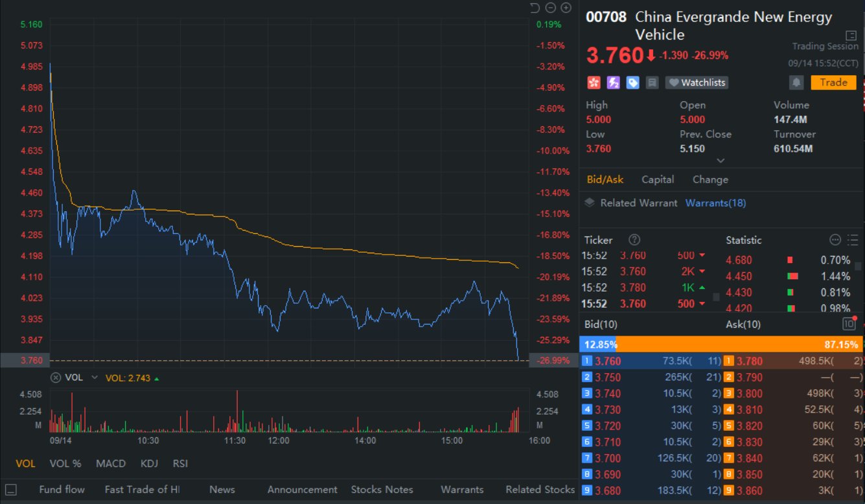Click the orange Trade button

pyautogui.click(x=833, y=82)
